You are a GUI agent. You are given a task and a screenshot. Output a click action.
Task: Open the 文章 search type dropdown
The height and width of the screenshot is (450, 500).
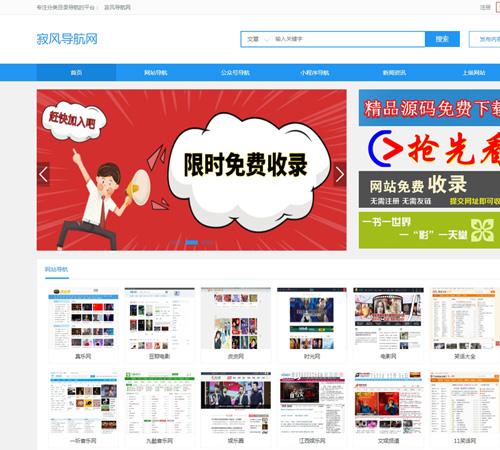(x=258, y=39)
